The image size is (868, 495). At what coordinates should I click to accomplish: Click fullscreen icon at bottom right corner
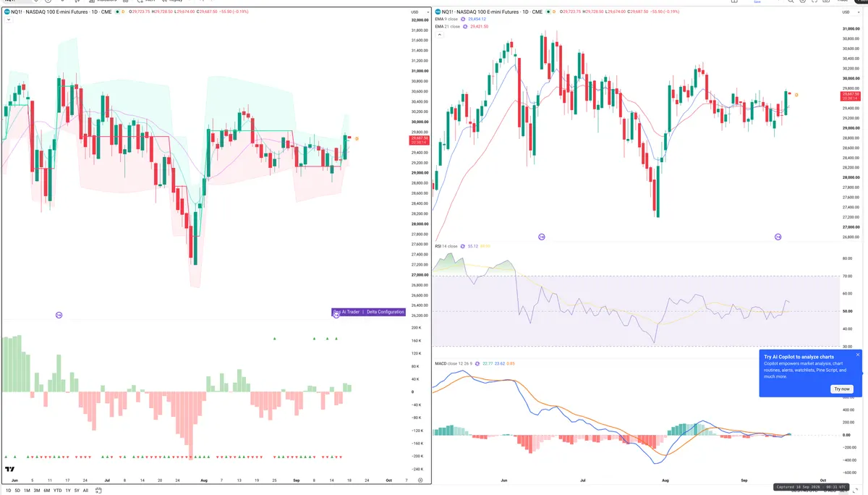pyautogui.click(x=855, y=490)
